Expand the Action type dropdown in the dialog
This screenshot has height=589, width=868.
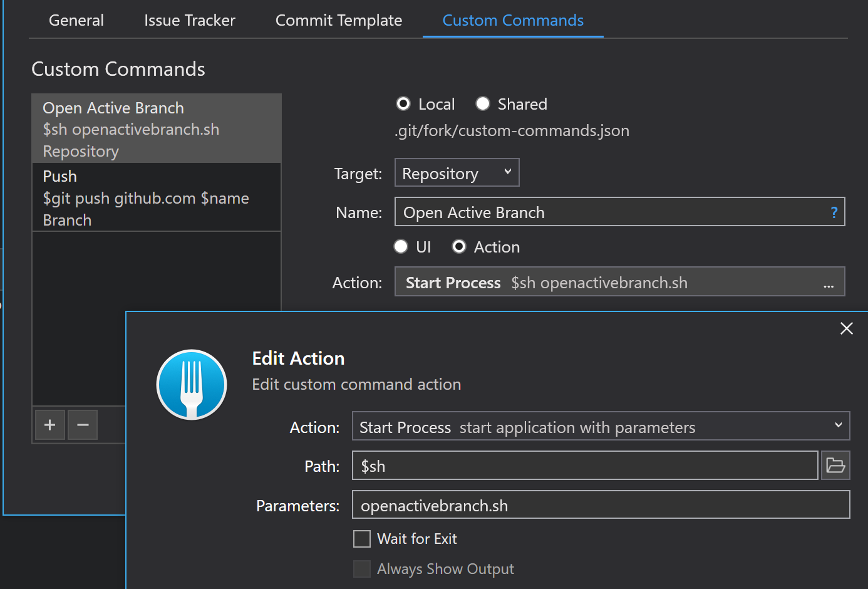pos(838,425)
